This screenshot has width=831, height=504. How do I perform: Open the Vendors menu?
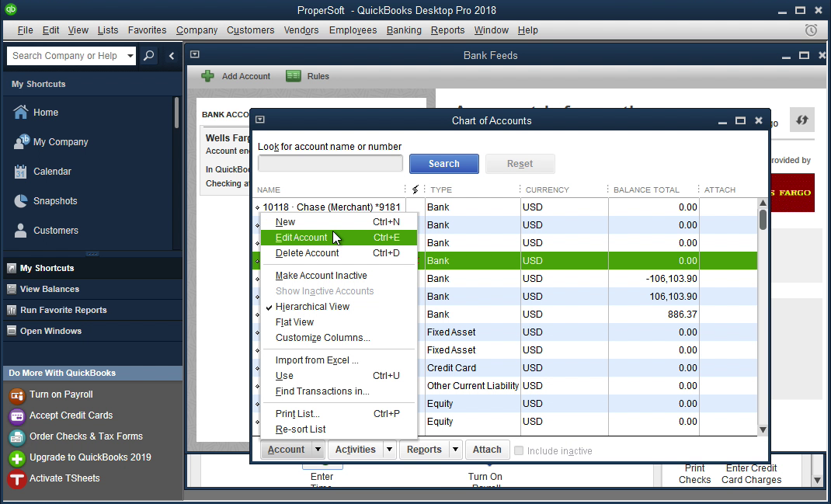pyautogui.click(x=301, y=30)
